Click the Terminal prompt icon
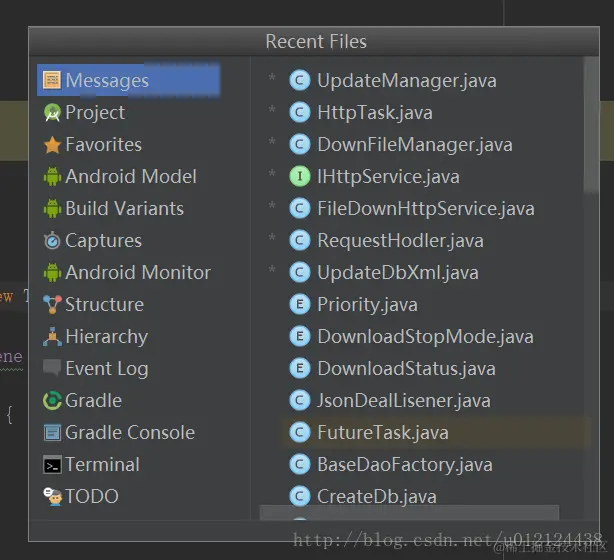This screenshot has width=614, height=560. point(52,465)
